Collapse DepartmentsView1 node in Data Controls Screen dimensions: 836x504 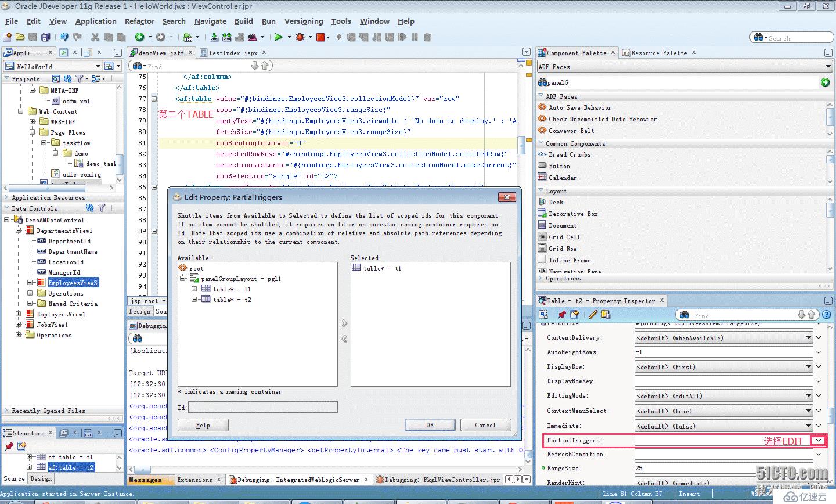[19, 231]
